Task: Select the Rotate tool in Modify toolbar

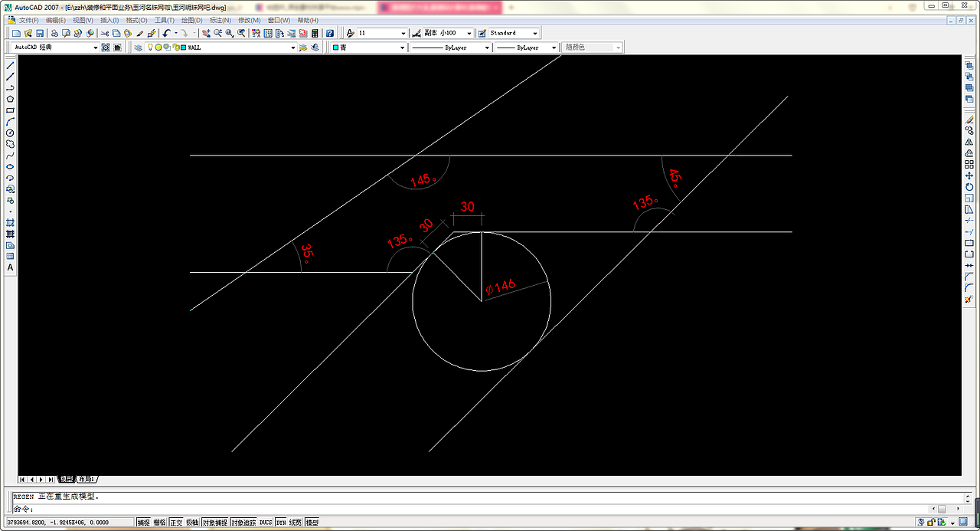Action: click(x=969, y=186)
